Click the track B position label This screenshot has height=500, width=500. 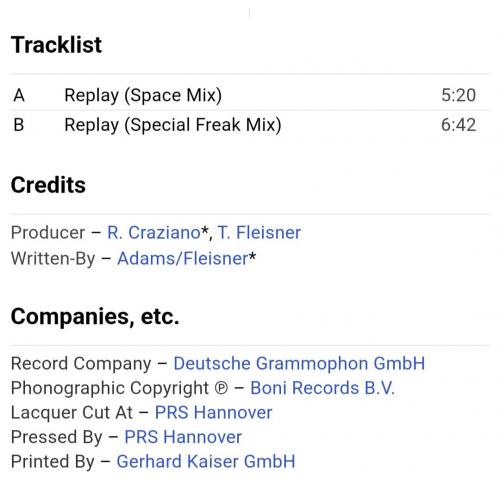pyautogui.click(x=19, y=125)
